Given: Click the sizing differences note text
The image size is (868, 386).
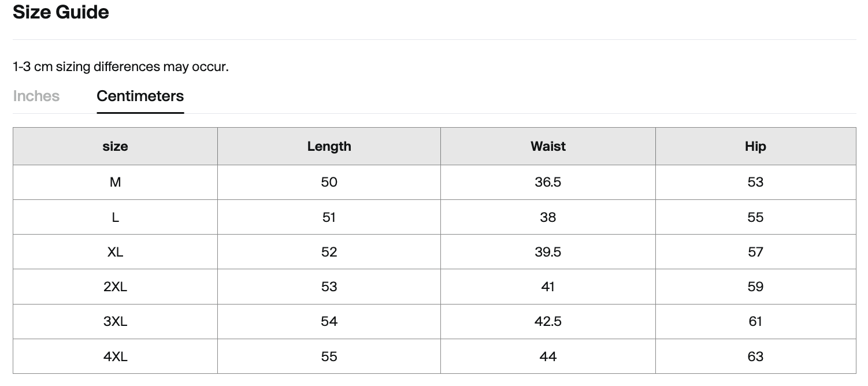Looking at the screenshot, I should pos(121,66).
